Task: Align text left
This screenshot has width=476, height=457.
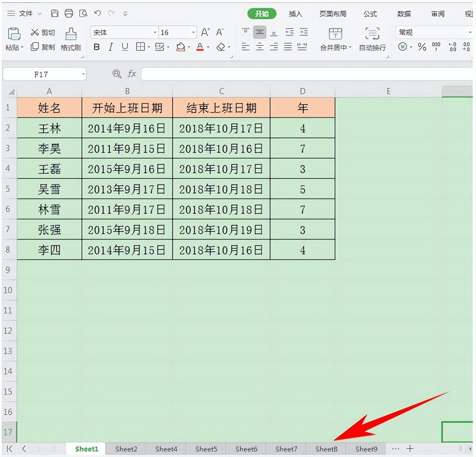Action: click(245, 47)
